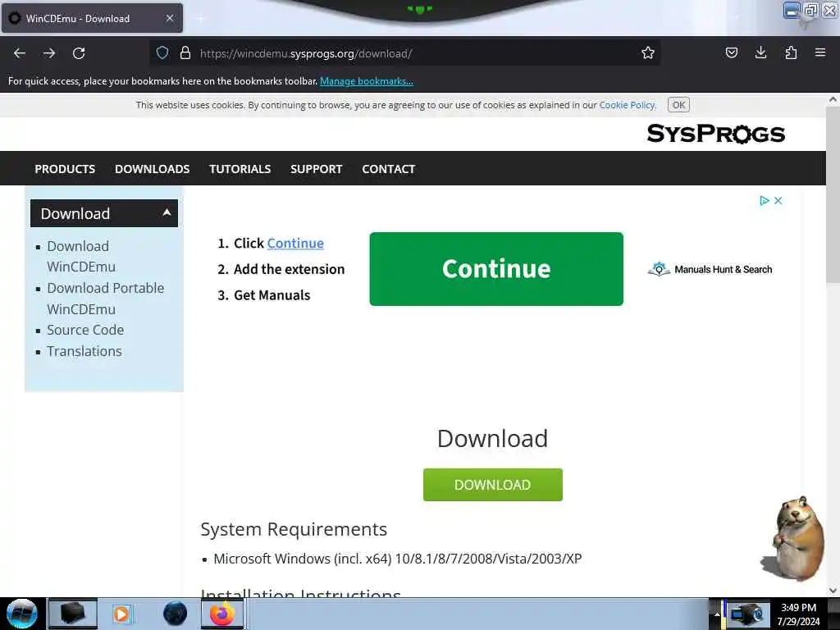This screenshot has width=840, height=630.
Task: Open Source Code sidebar link
Action: click(85, 330)
